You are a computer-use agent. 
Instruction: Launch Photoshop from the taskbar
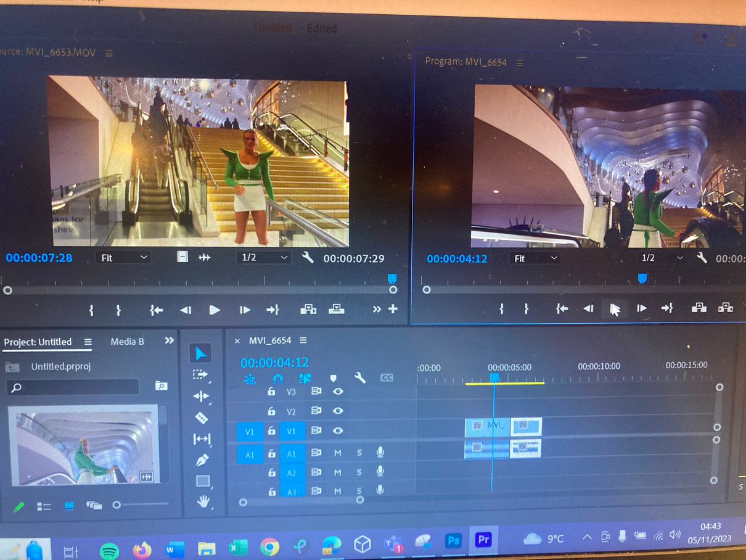(453, 541)
